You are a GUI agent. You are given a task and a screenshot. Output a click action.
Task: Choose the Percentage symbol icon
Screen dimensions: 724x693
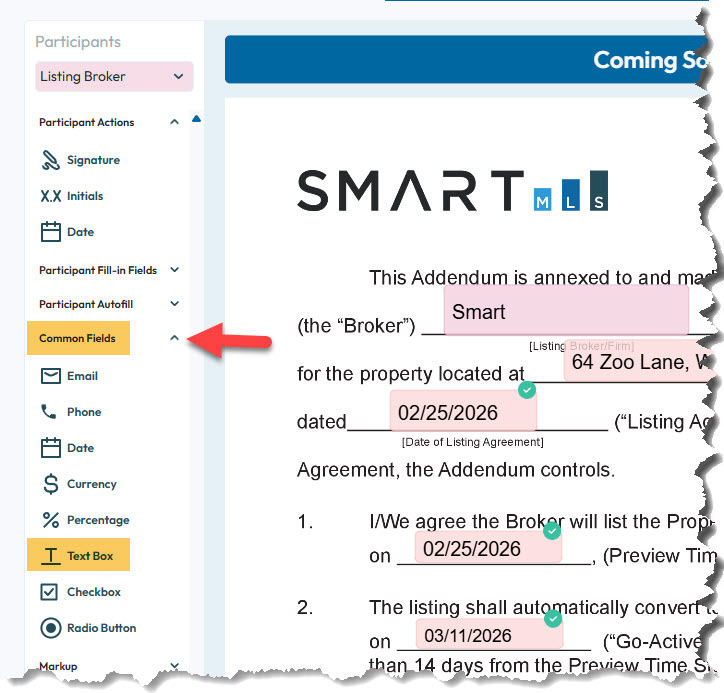50,520
